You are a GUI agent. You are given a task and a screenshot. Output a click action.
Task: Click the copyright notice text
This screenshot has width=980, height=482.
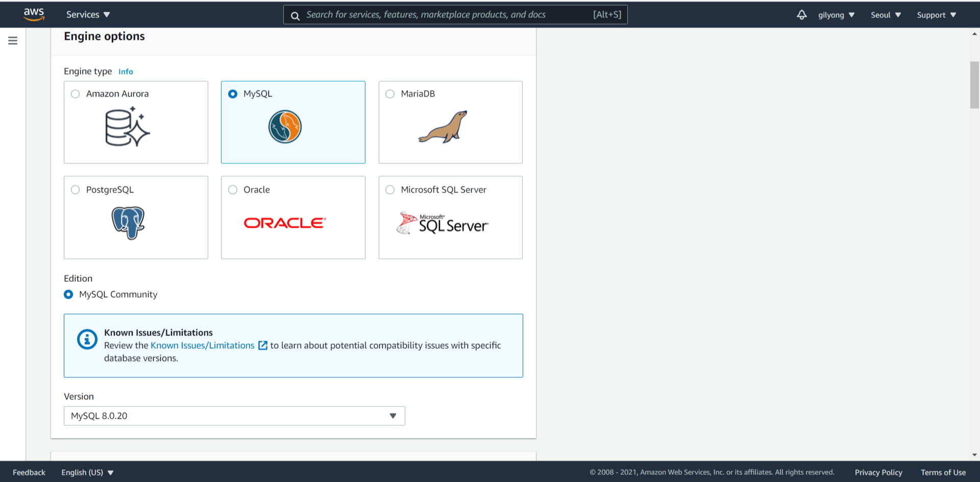[712, 472]
